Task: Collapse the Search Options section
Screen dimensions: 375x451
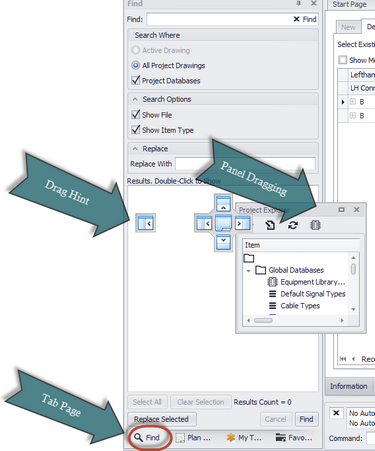Action: (135, 99)
